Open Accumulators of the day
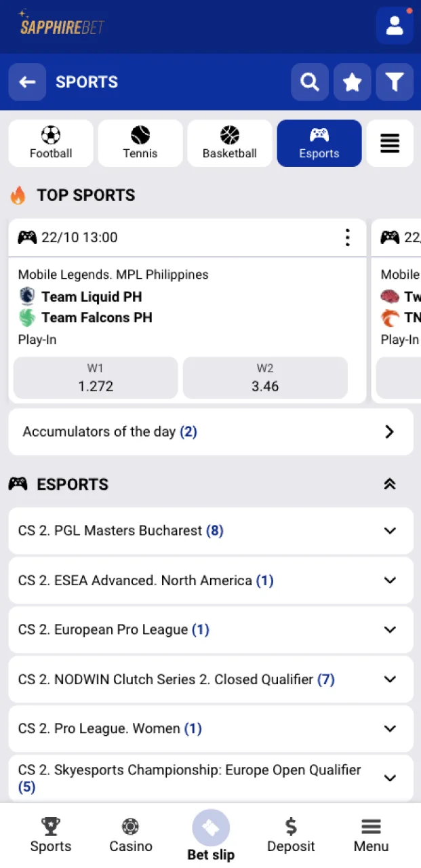Screen dimensions: 421x868 click(x=210, y=431)
